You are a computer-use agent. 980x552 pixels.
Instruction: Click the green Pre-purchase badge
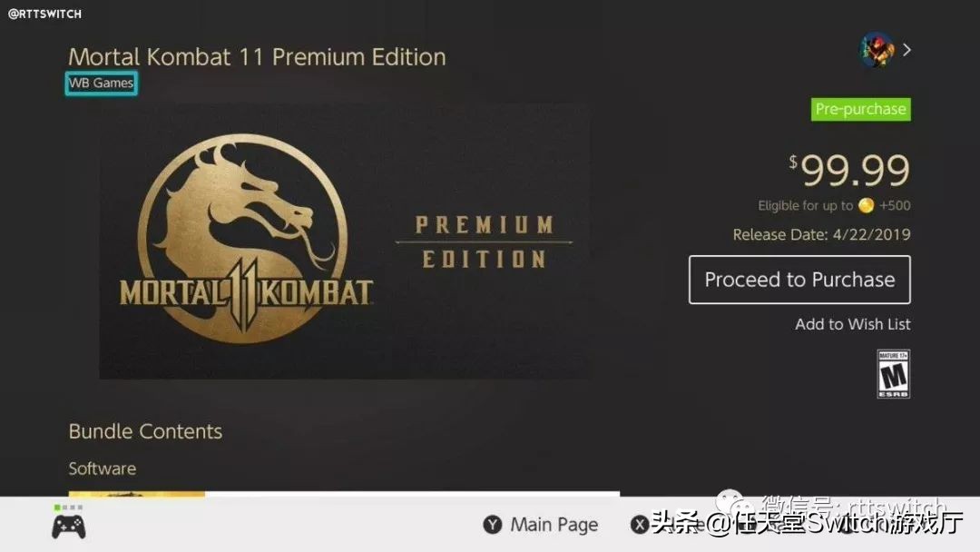tap(860, 109)
